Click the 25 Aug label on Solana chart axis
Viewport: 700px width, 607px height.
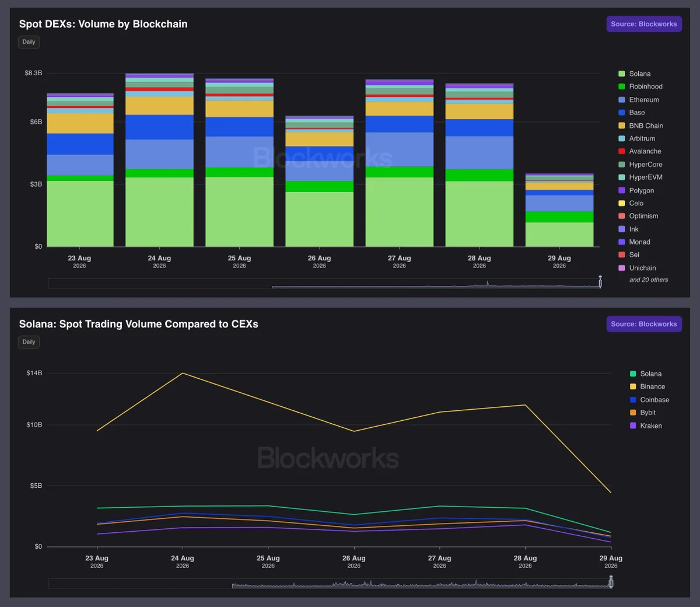[268, 561]
